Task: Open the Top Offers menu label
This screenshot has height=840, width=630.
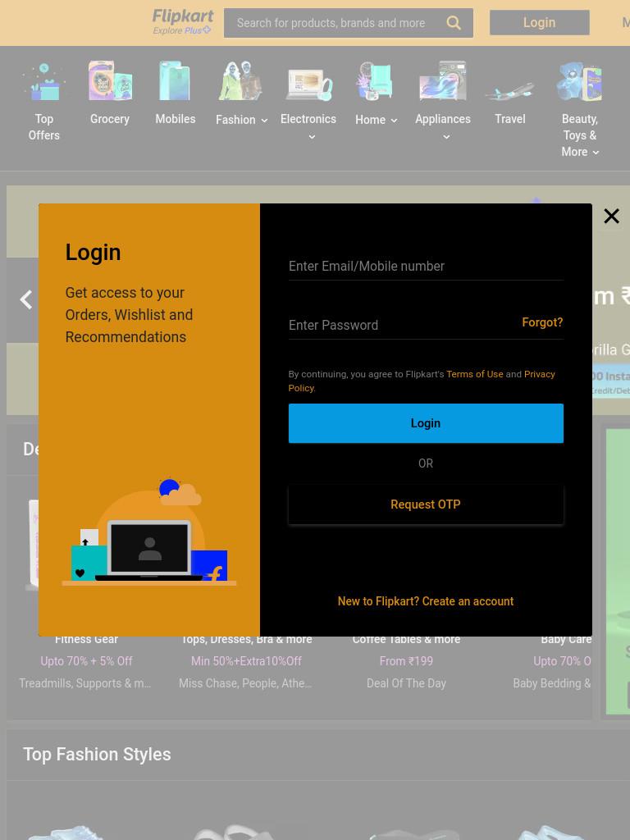Action: (x=44, y=127)
